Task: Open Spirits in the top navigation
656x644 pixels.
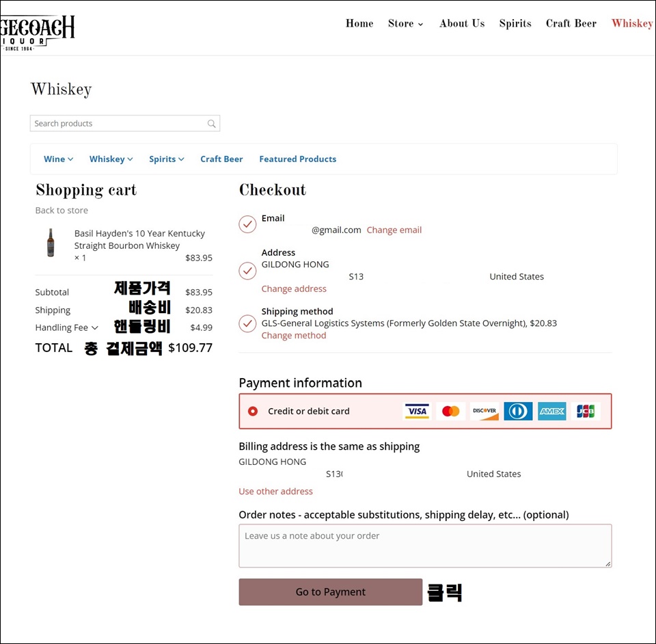Action: (515, 23)
